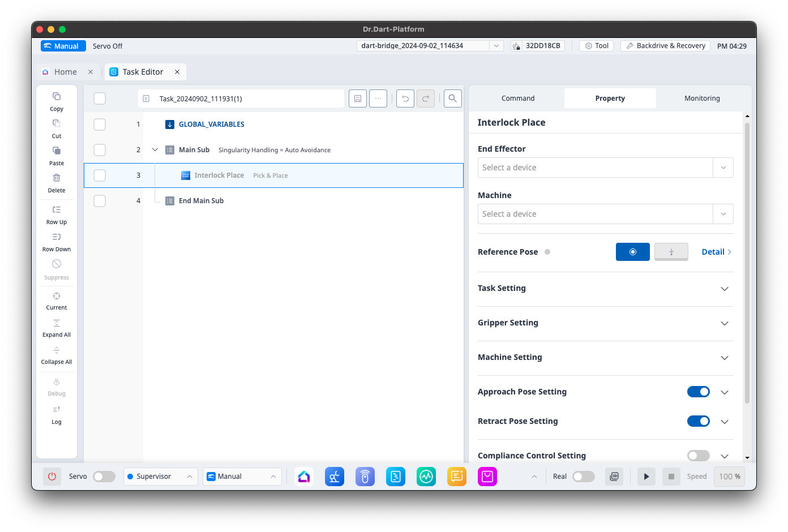Save the task with the save icon
The height and width of the screenshot is (532, 788).
click(358, 98)
